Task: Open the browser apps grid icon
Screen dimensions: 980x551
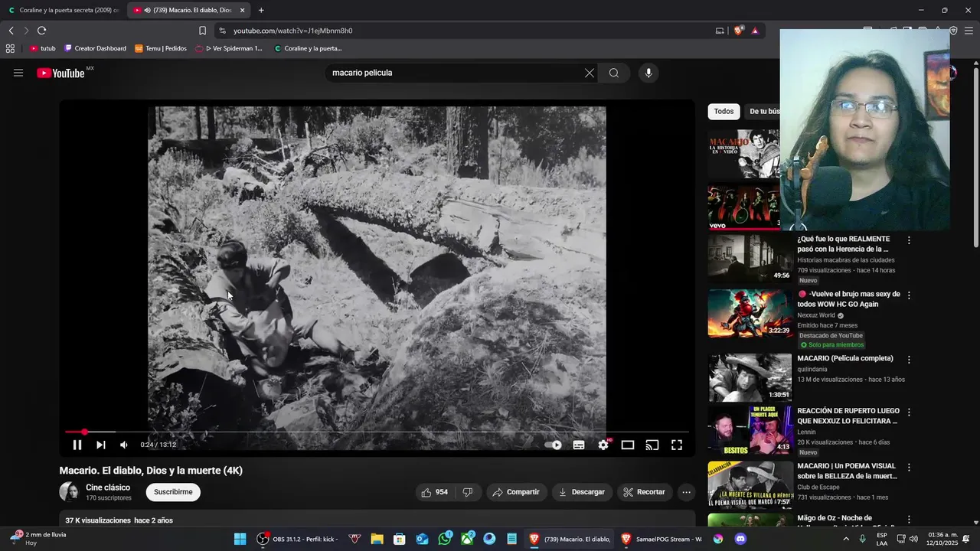Action: point(10,48)
